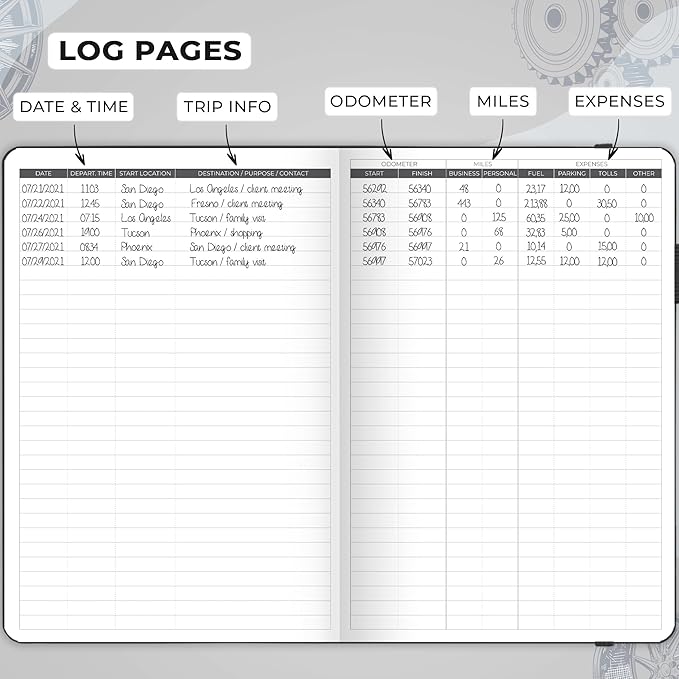Image resolution: width=679 pixels, height=679 pixels.
Task: Click the DEPART. TIME column header
Action: [91, 174]
